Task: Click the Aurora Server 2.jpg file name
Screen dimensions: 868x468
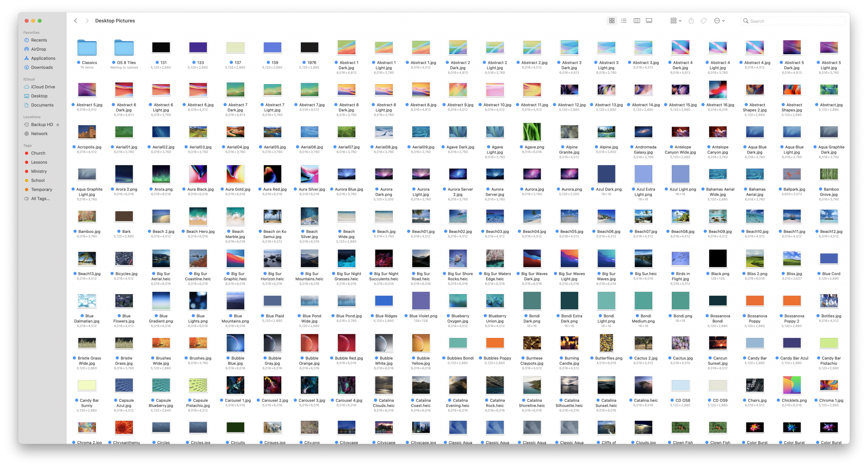Action: (x=460, y=192)
